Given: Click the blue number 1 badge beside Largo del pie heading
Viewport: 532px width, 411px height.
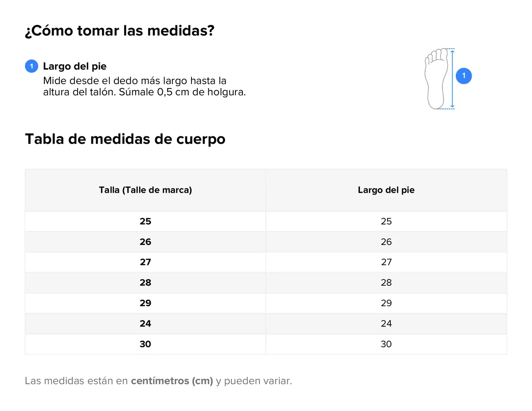Looking at the screenshot, I should (31, 66).
